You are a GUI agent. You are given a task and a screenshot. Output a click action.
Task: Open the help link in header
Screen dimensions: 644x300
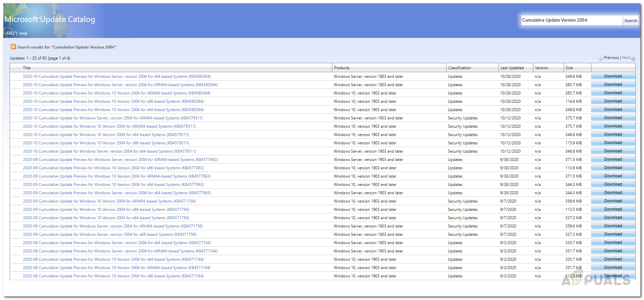pos(23,33)
